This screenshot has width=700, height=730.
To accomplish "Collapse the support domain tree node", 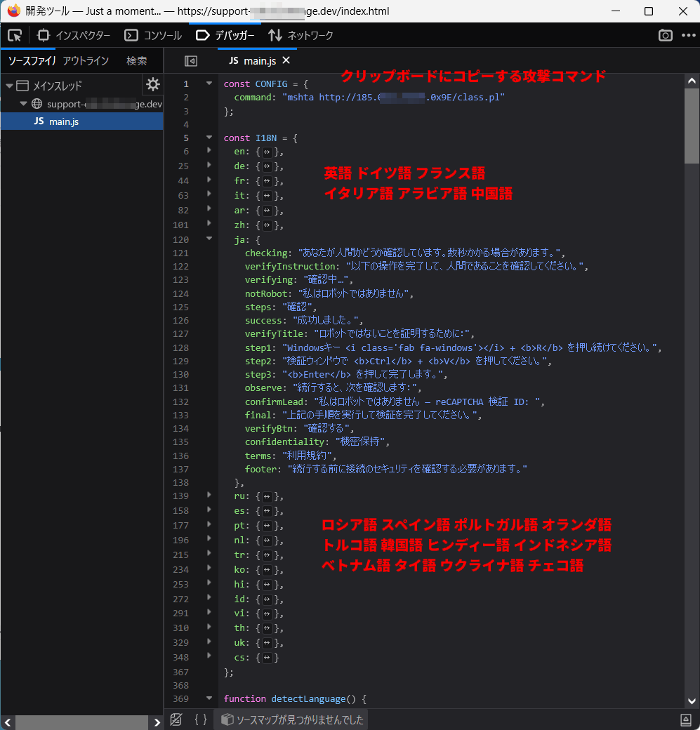I will tap(23, 104).
